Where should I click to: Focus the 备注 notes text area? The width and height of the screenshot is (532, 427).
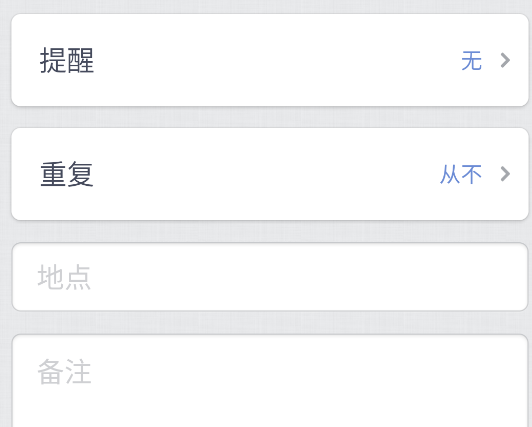coord(270,381)
